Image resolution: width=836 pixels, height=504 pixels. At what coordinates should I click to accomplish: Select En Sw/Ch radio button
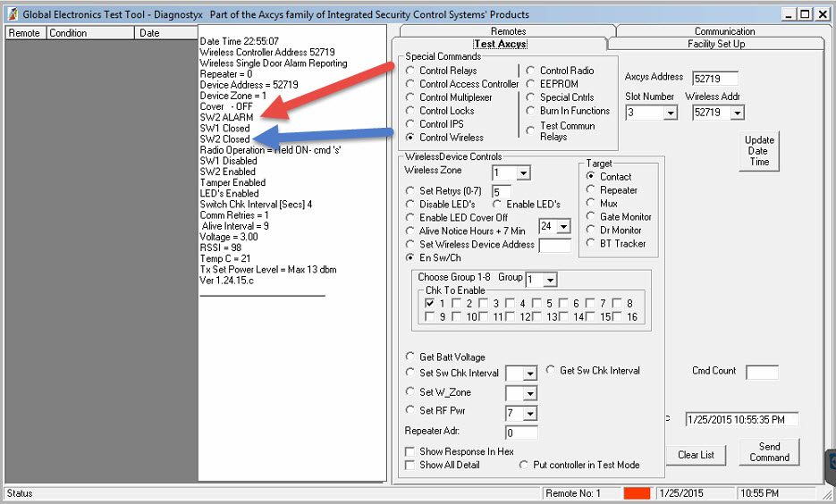tap(410, 257)
